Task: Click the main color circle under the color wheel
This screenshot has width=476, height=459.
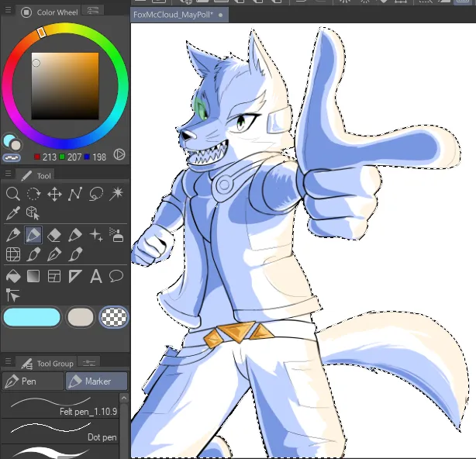Action: [x=9, y=140]
